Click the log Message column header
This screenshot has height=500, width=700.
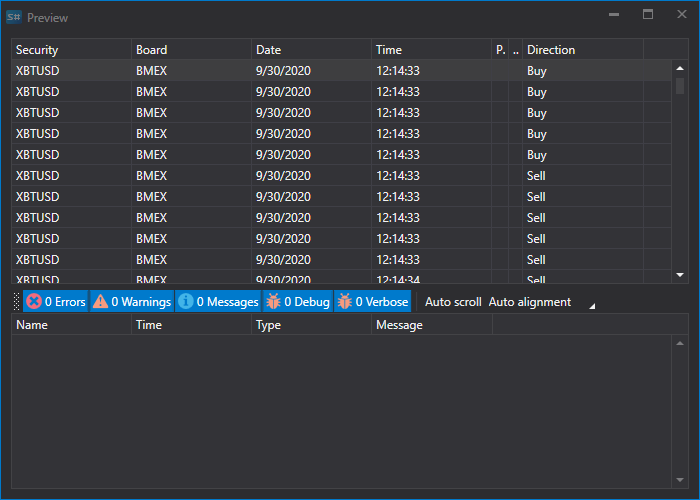coord(432,325)
